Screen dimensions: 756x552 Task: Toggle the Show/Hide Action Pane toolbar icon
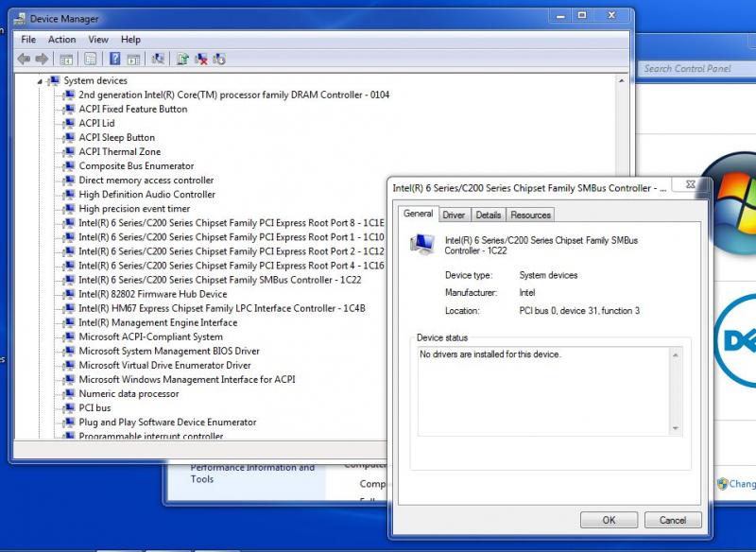click(x=133, y=60)
